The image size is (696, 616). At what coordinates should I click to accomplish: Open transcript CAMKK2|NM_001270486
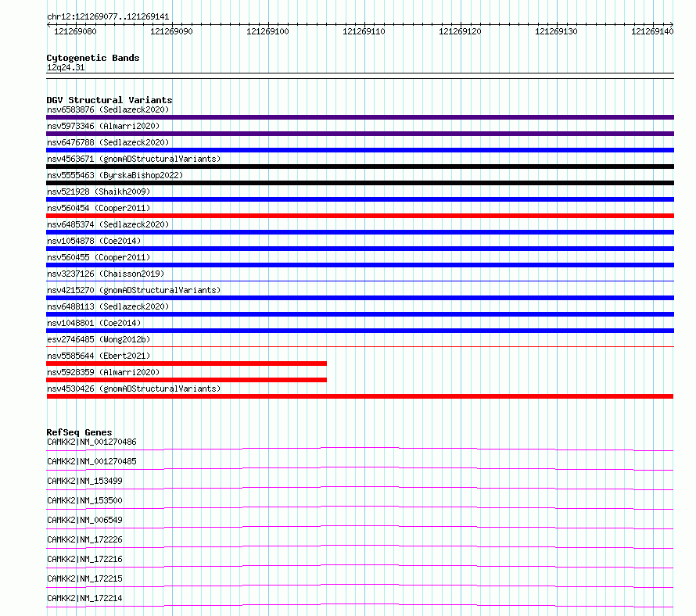click(91, 442)
